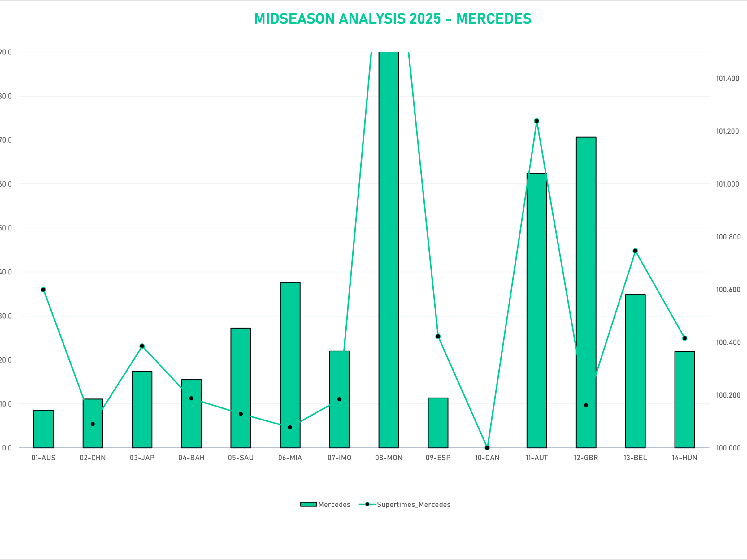
Task: Click the 101.000 secondary axis value
Action: (728, 184)
